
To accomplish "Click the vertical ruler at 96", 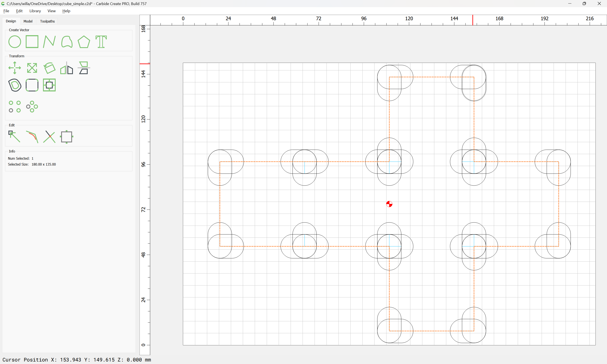I will click(143, 164).
